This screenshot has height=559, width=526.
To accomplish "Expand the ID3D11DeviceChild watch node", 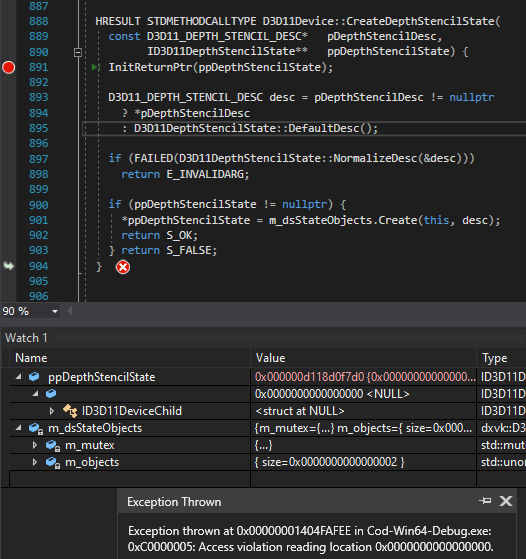I will tap(52, 411).
